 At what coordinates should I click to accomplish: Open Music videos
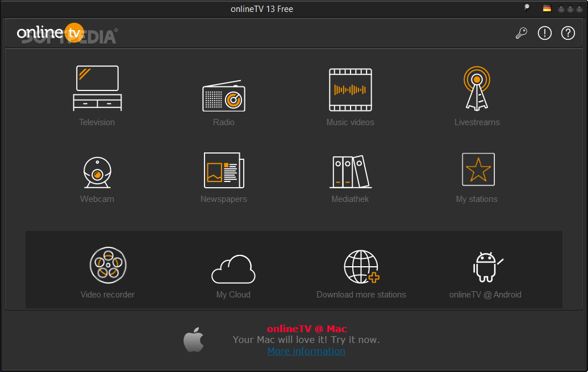click(x=350, y=91)
